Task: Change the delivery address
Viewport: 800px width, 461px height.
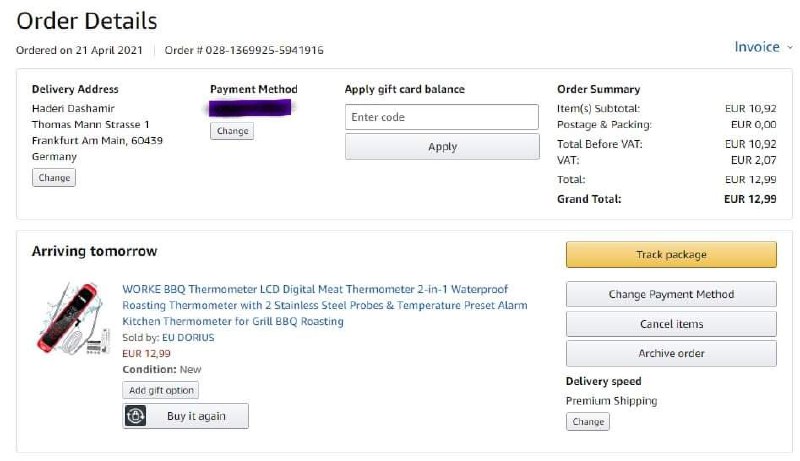Action: tap(54, 178)
